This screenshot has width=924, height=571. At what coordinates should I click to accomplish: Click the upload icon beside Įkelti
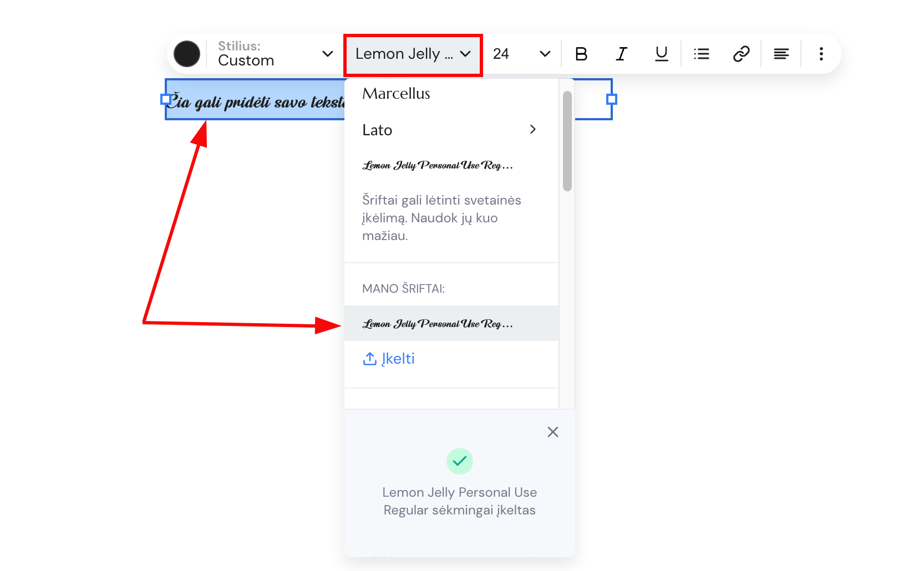(369, 359)
